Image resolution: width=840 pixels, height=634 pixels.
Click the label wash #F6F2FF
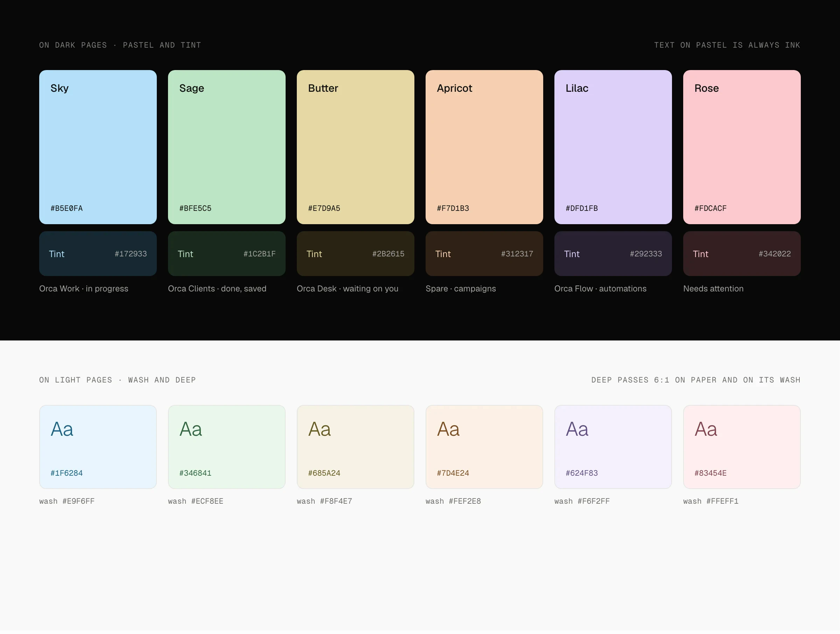coord(582,501)
